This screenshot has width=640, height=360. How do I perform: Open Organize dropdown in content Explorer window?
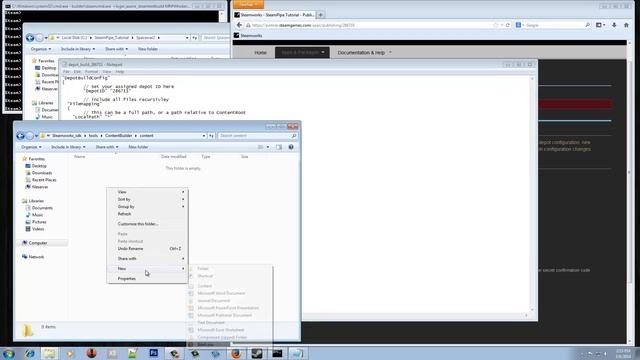click(x=31, y=147)
